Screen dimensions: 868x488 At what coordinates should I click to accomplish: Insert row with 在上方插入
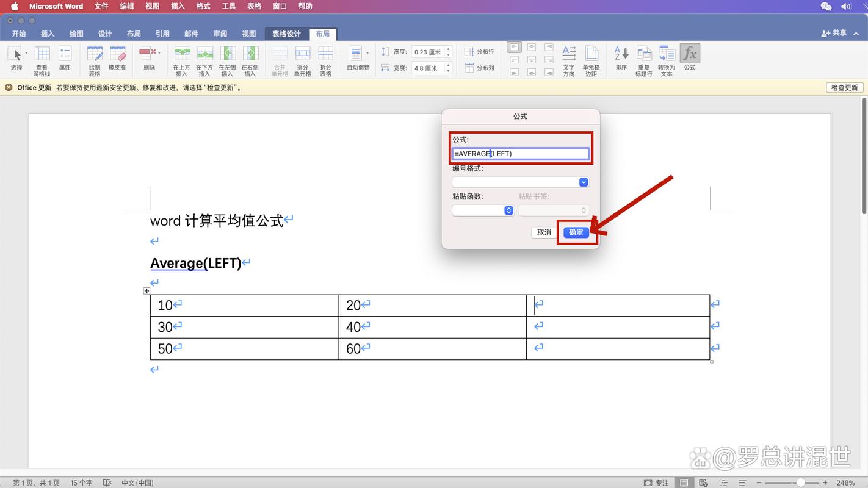(182, 61)
